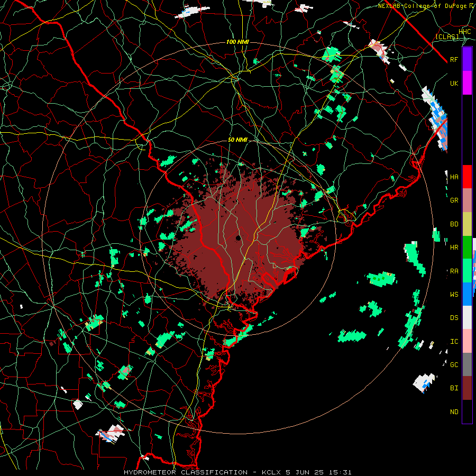Click the [CLAS] units label
Screen dimensions: 476x476
[447, 36]
